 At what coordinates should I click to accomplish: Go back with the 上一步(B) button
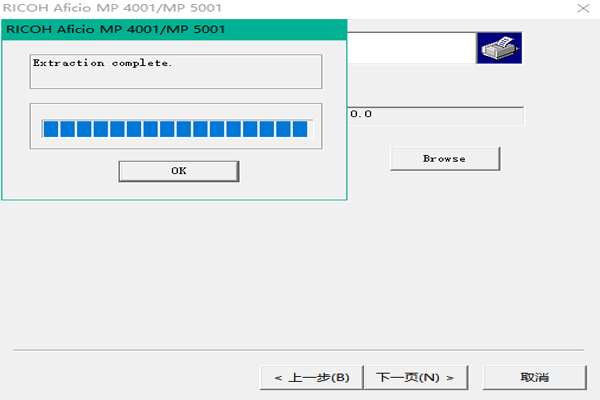pyautogui.click(x=311, y=378)
